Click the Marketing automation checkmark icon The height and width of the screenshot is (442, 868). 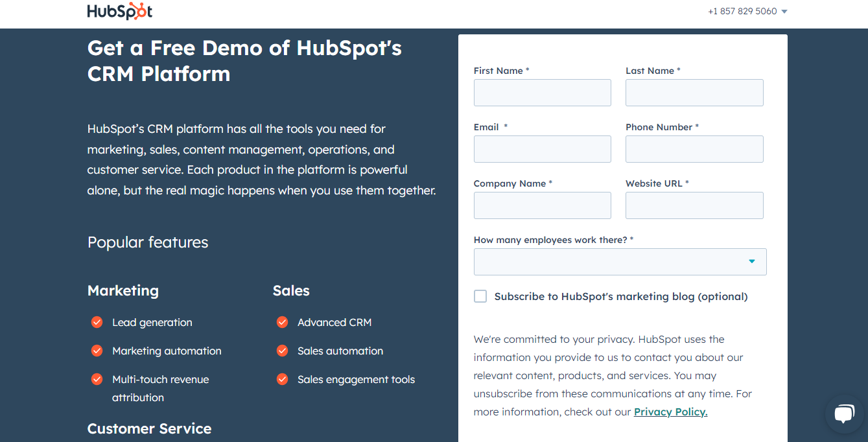pyautogui.click(x=97, y=351)
